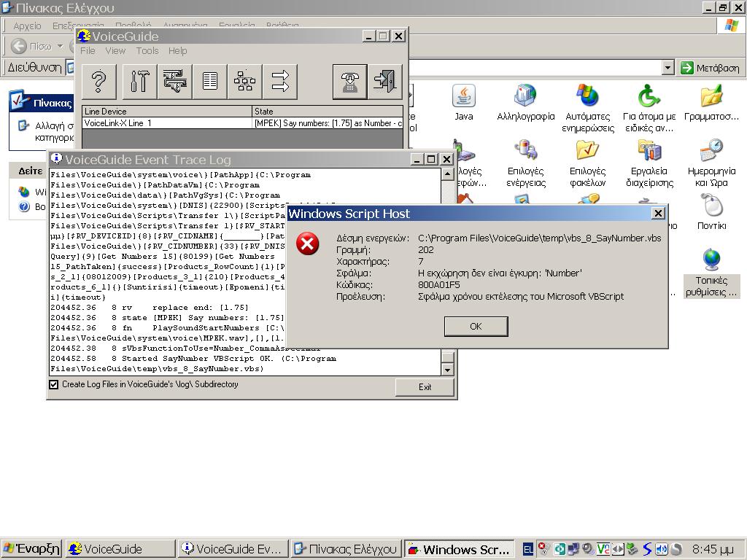This screenshot has width=747, height=560.
Task: Switch to the Πίνακας Ελέγχου taskbar button
Action: [347, 549]
